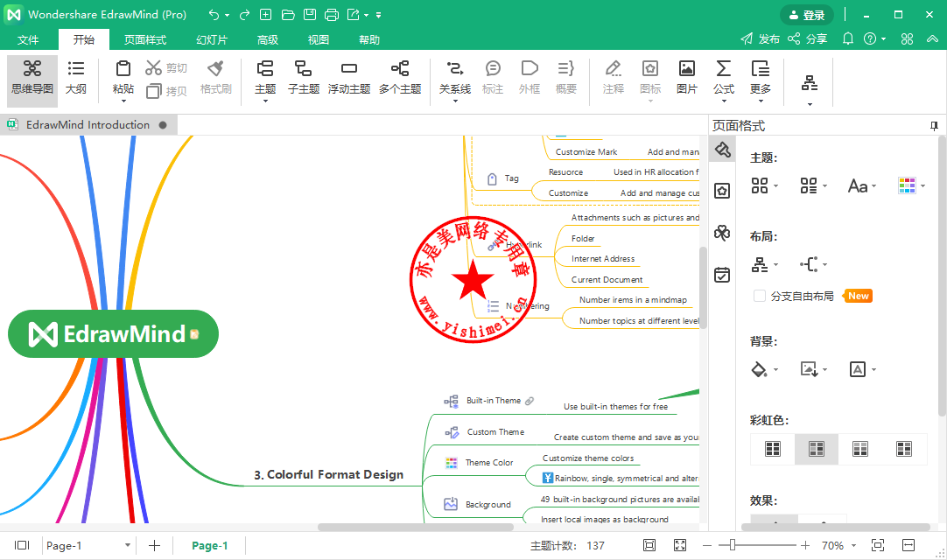
Task: Add a new page with plus button
Action: pyautogui.click(x=155, y=545)
